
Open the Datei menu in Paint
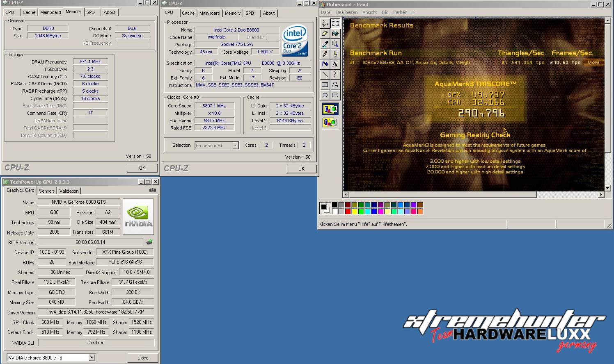[x=326, y=12]
